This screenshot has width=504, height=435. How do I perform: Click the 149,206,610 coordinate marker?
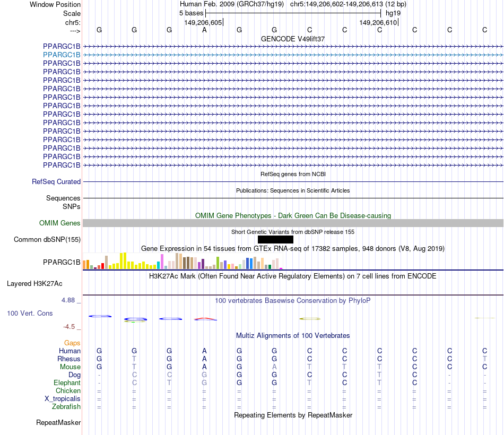tap(378, 22)
